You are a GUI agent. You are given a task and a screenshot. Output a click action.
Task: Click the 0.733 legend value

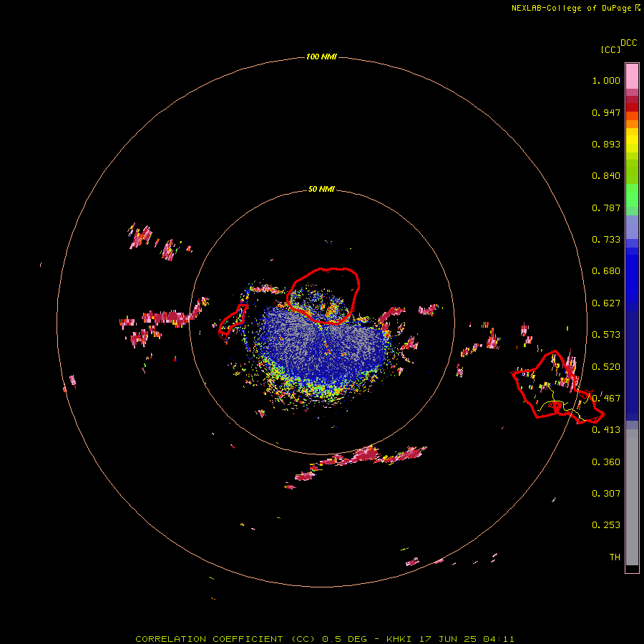[606, 240]
